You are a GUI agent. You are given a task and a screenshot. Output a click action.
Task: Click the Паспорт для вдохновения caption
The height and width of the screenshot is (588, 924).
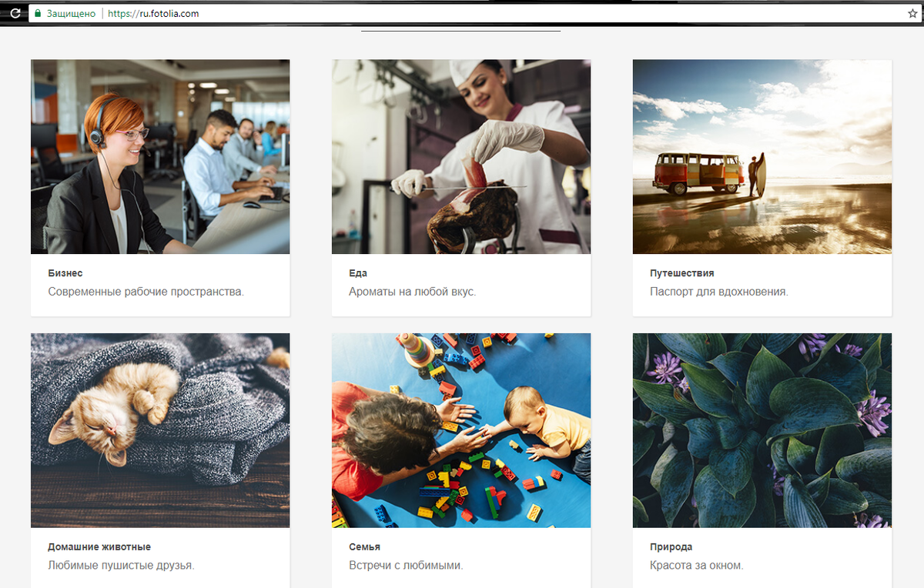point(719,292)
